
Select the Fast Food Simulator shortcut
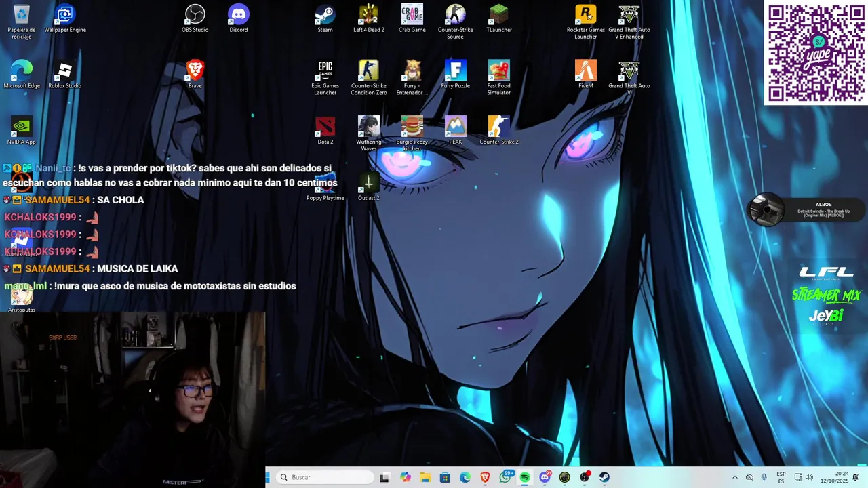click(499, 78)
